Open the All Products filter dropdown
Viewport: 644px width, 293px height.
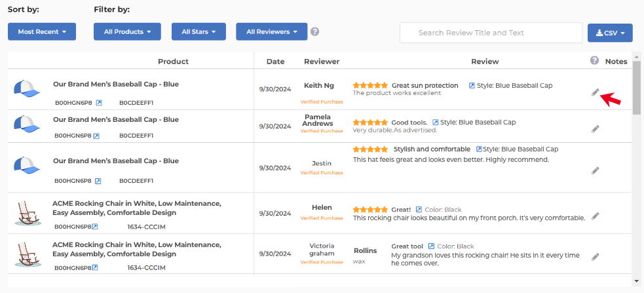(x=127, y=31)
